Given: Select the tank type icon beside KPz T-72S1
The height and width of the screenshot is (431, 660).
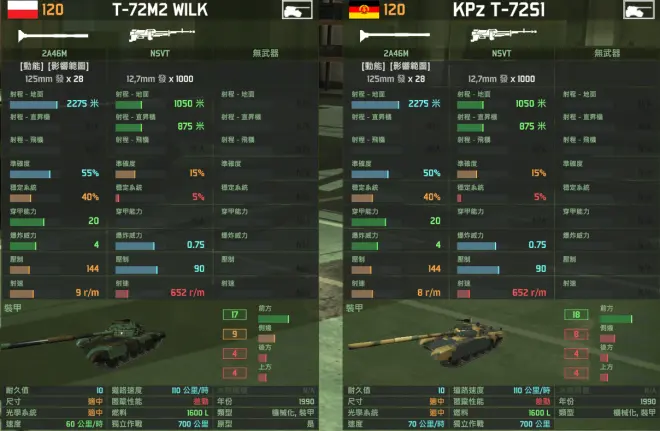Looking at the screenshot, I should 639,10.
